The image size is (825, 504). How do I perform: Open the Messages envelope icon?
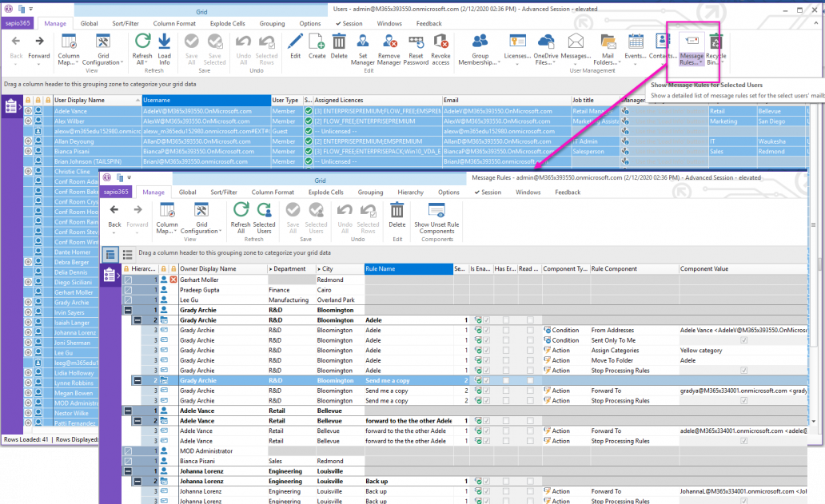tap(576, 42)
